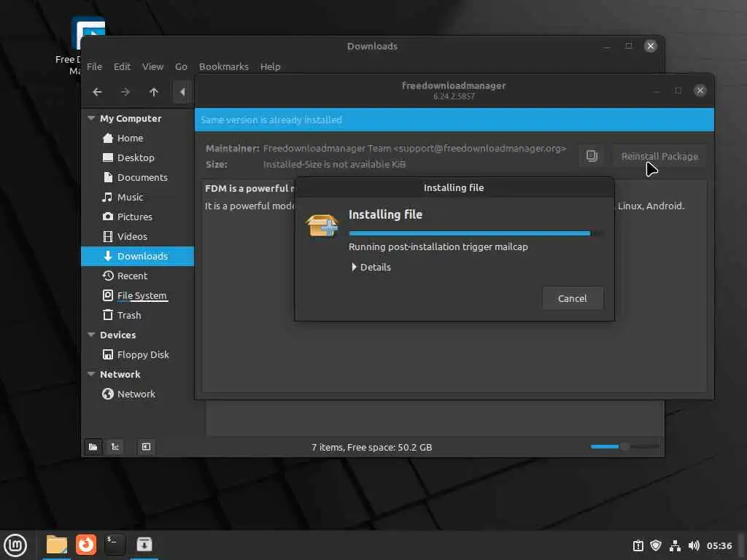The image size is (747, 560).
Task: Click the maintainer email text
Action: pos(480,149)
